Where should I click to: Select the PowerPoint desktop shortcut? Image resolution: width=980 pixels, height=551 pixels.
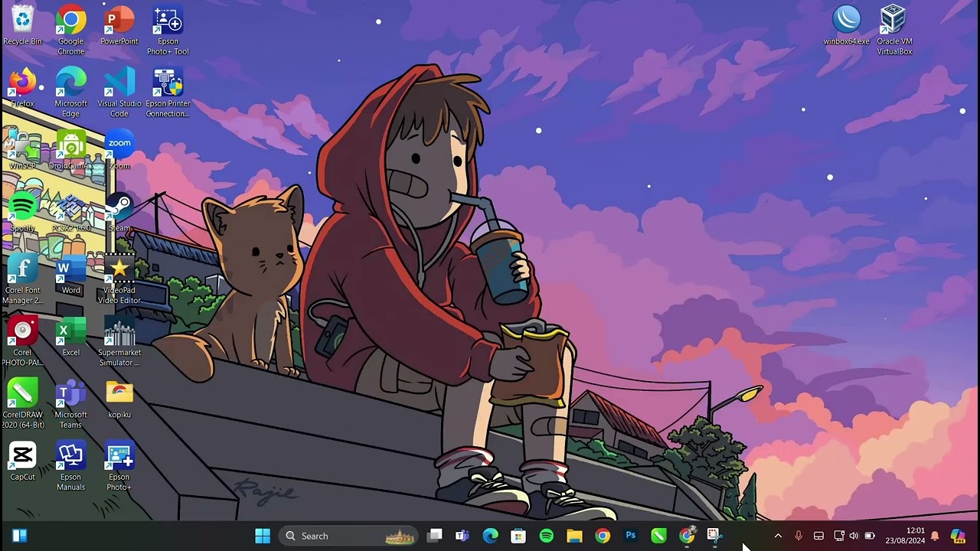119,25
